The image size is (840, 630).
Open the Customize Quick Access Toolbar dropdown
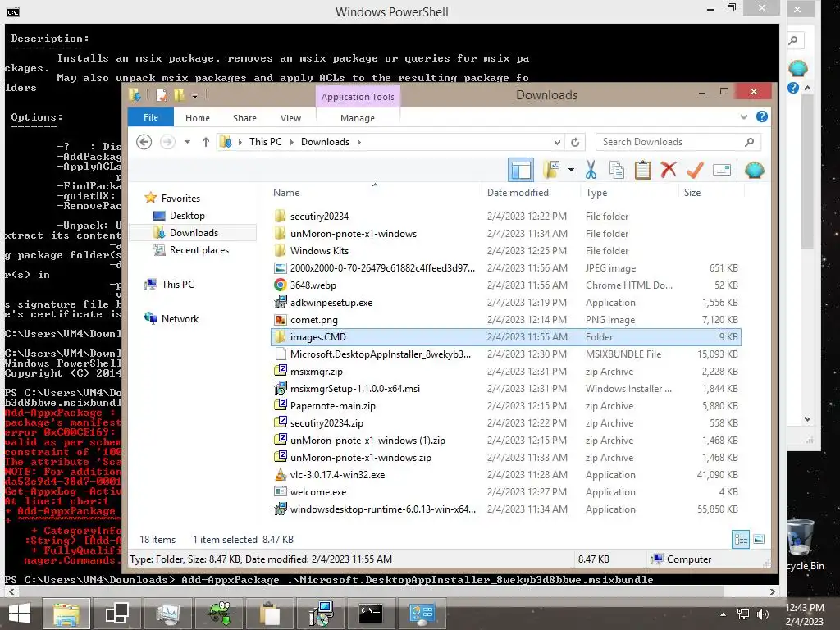[x=194, y=96]
